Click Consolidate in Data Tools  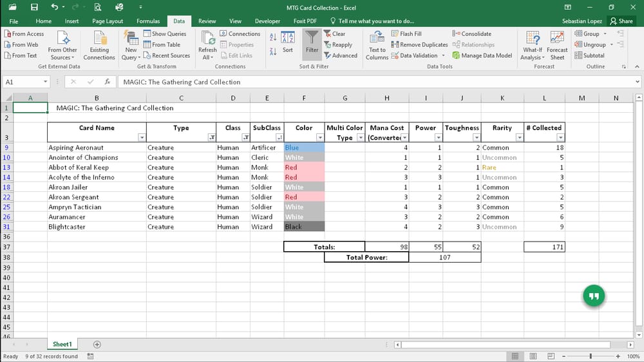pos(471,33)
